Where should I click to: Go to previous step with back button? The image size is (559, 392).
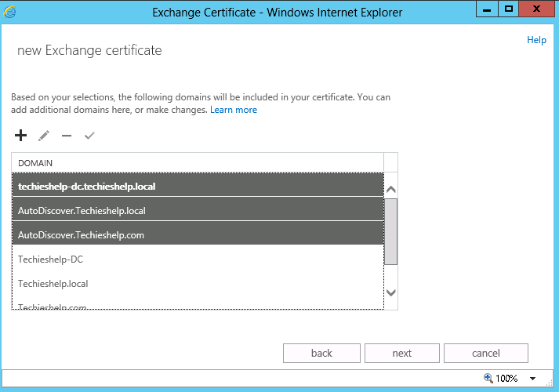[321, 353]
